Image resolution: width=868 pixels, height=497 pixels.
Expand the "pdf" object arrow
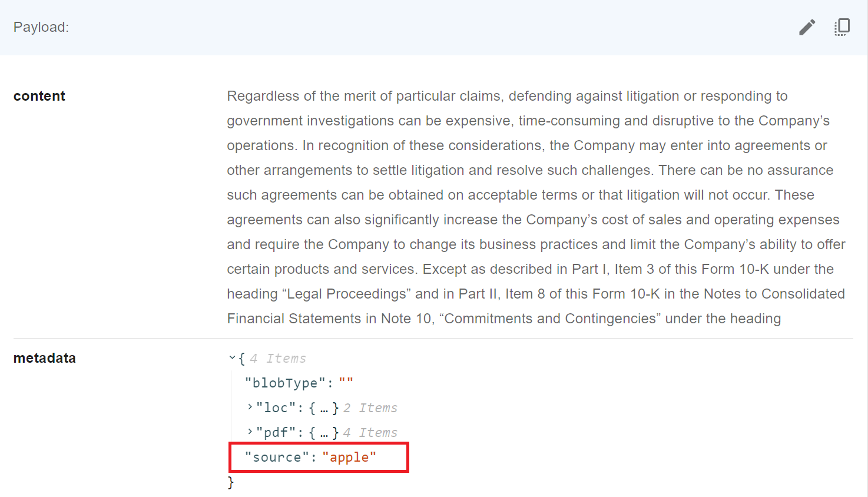250,432
